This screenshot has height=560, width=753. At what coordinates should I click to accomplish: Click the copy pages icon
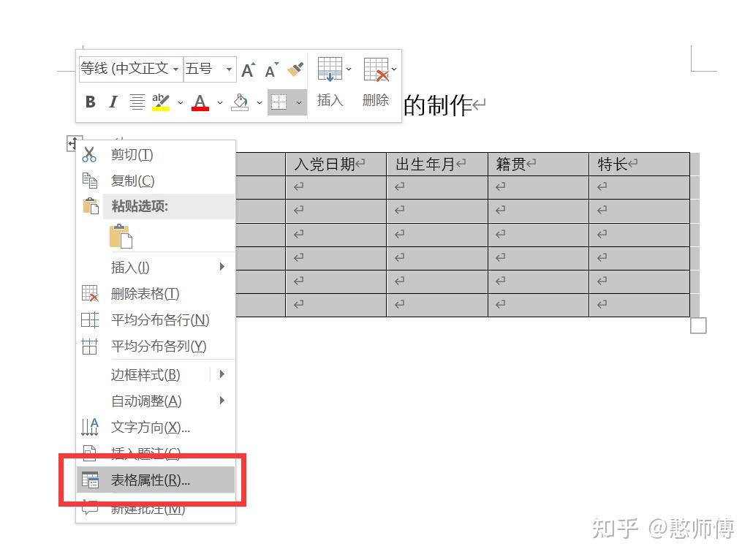pyautogui.click(x=90, y=181)
